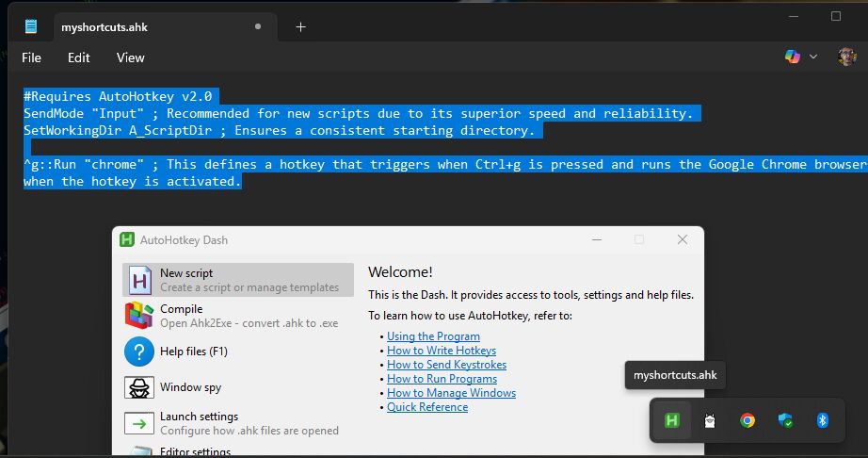
Task: Click the SetWorkingDir A_ScriptDir line
Action: pyautogui.click(x=279, y=131)
